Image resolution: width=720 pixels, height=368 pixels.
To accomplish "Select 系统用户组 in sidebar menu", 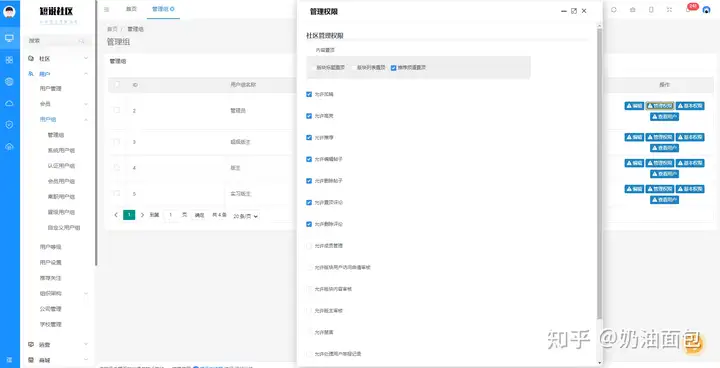I will point(61,150).
